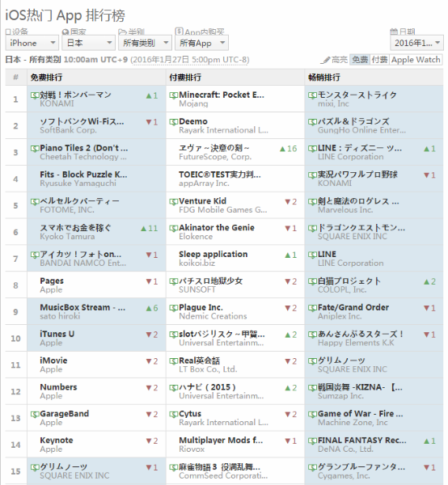448x485 pixels.
Task: Toggle the Apple Watch highlight button
Action: click(x=416, y=60)
